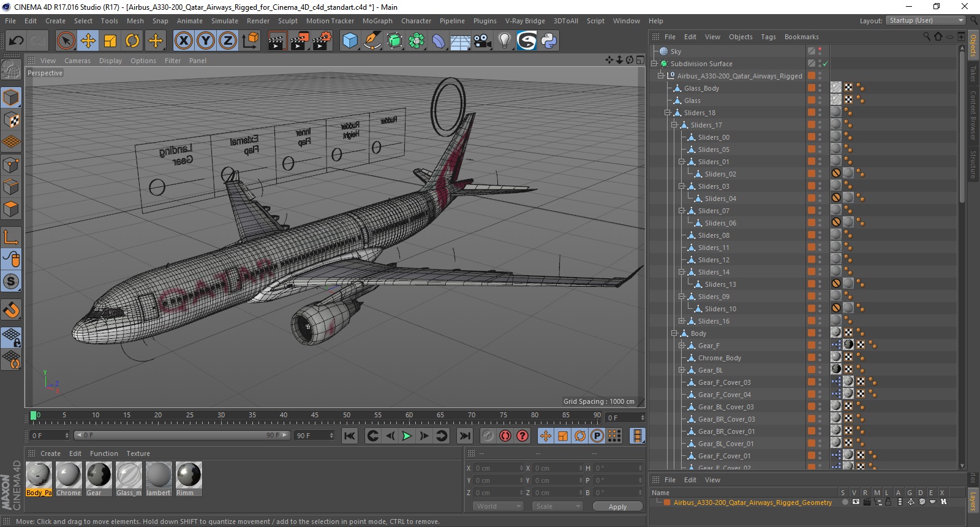Select the Live Selection tool
Image resolution: width=980 pixels, height=527 pixels.
pyautogui.click(x=66, y=41)
